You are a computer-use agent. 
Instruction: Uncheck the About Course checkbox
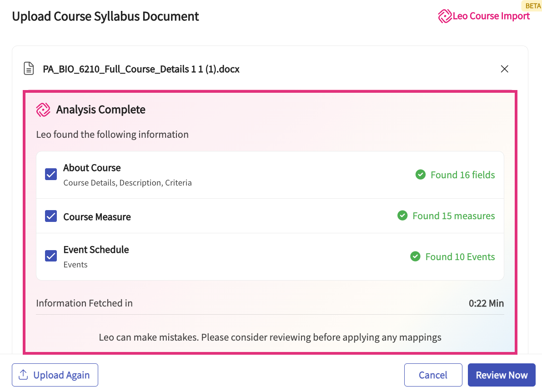[51, 174]
